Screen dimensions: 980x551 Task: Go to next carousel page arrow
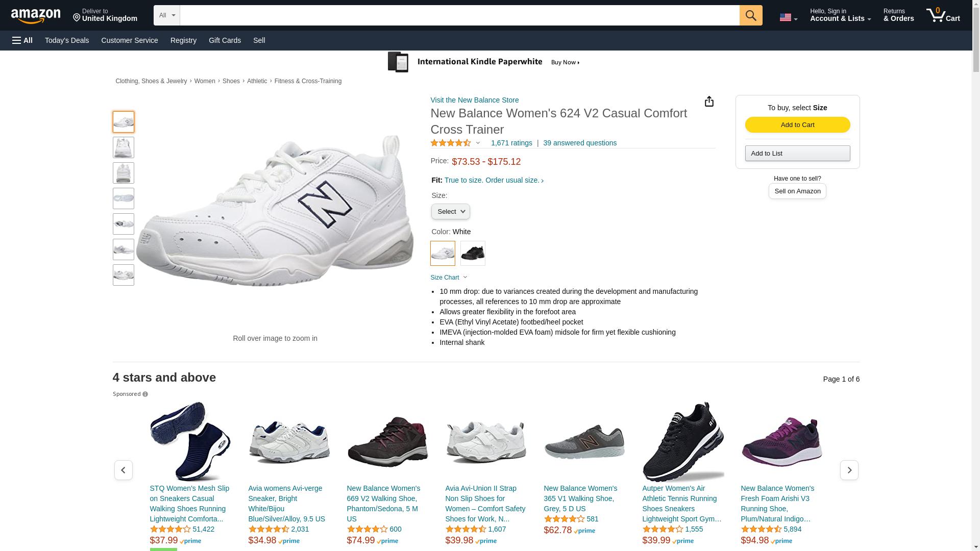tap(849, 470)
